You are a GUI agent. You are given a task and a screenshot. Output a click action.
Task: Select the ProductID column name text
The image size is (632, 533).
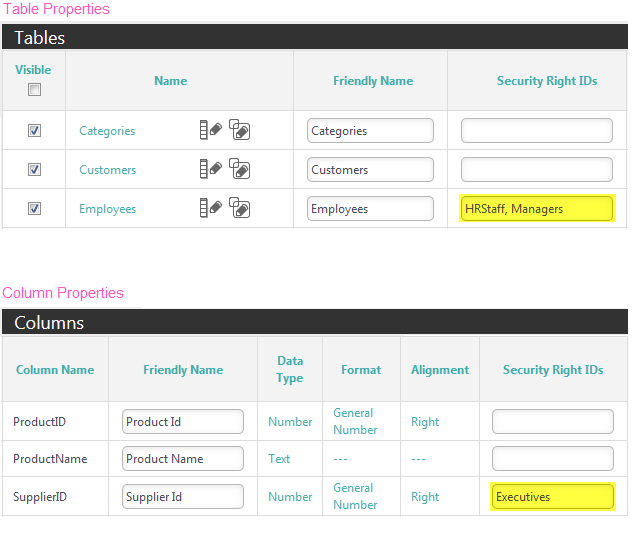tap(39, 422)
